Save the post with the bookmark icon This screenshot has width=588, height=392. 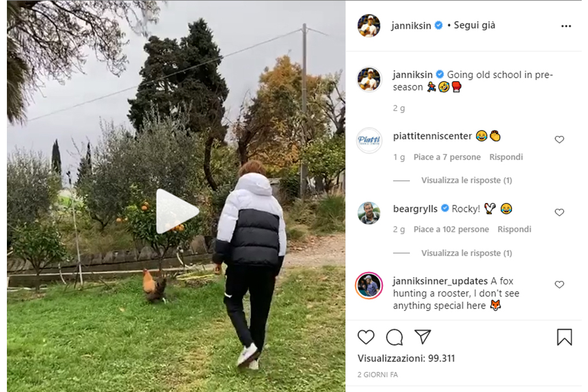tap(564, 337)
